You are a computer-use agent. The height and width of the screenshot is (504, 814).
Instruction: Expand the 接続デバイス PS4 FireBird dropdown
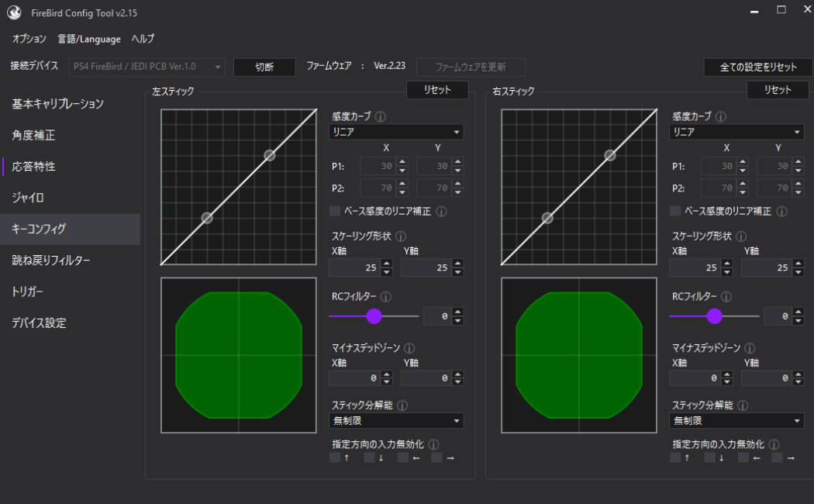(x=147, y=67)
